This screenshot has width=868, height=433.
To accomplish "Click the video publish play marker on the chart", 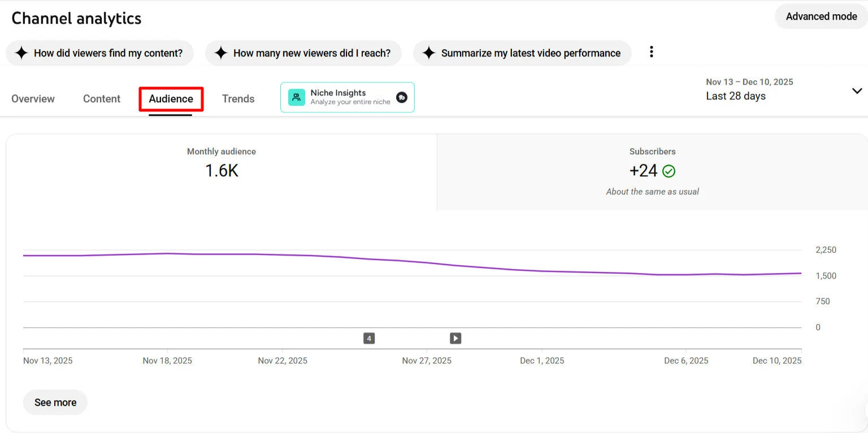I will (455, 337).
